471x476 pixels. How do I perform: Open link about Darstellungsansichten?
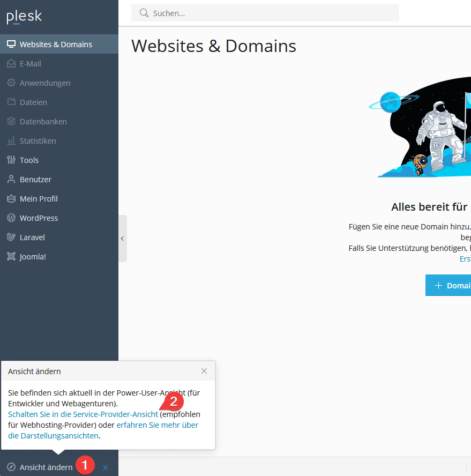(x=103, y=430)
